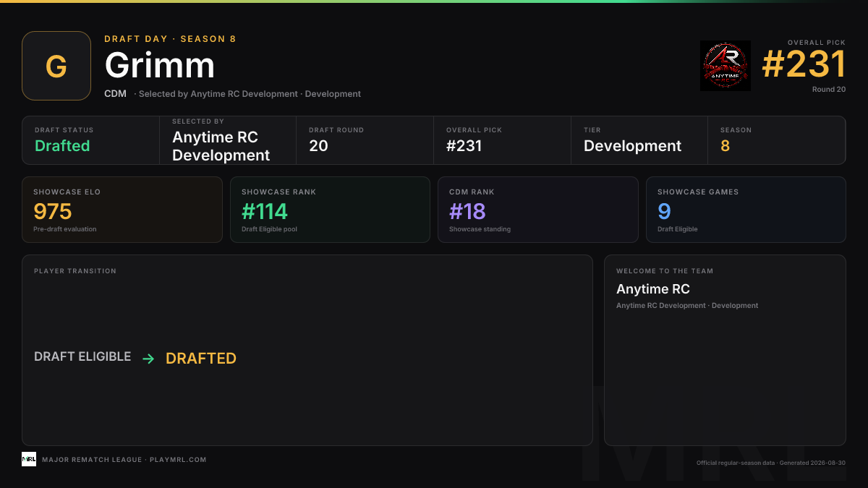Click the "SHOWCASE GAMES" card label
Image resolution: width=868 pixels, height=488 pixels.
pyautogui.click(x=698, y=192)
